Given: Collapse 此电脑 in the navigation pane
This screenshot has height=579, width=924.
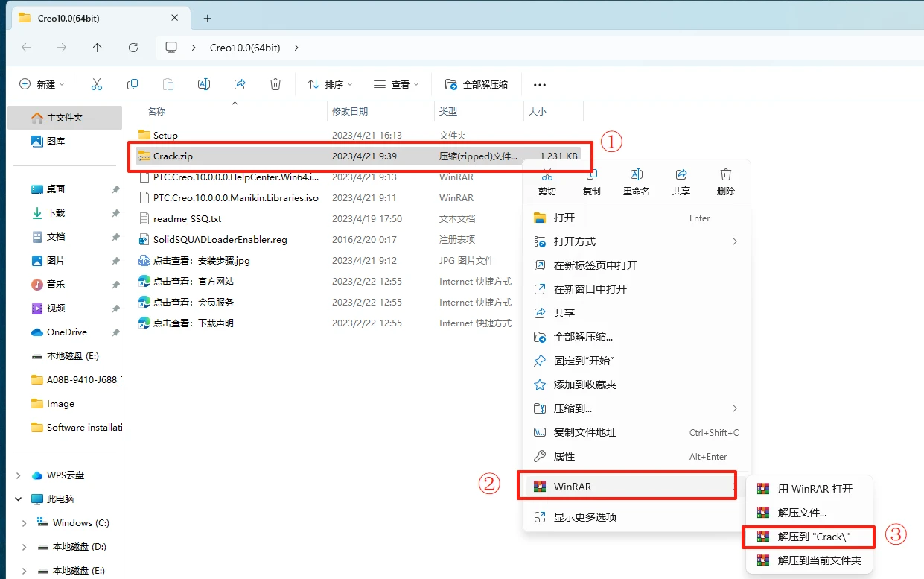Looking at the screenshot, I should coord(16,499).
